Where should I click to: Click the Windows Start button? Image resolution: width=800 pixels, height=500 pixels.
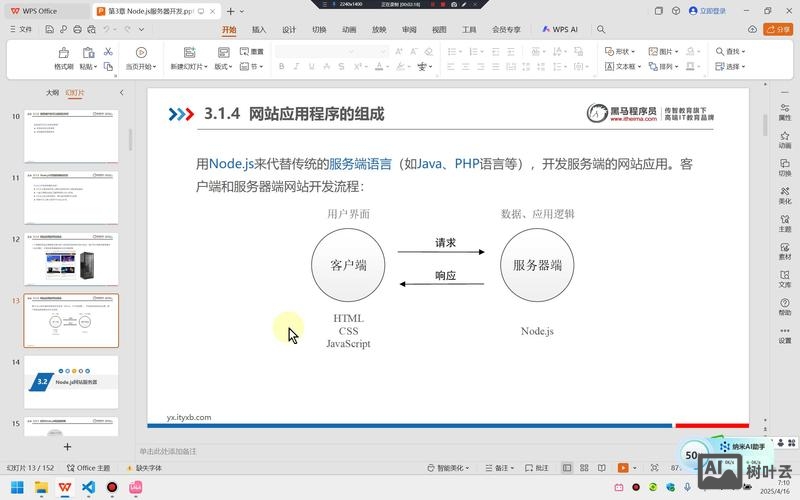coord(17,487)
